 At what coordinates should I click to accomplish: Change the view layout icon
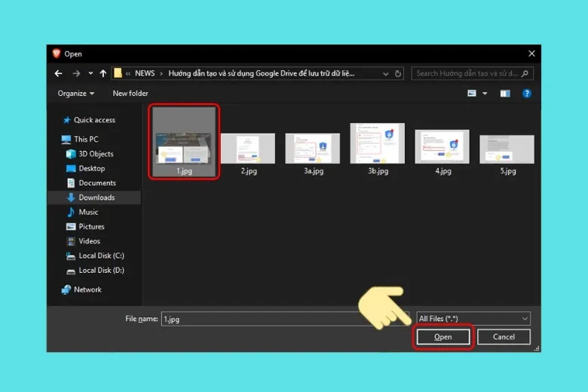click(x=472, y=93)
